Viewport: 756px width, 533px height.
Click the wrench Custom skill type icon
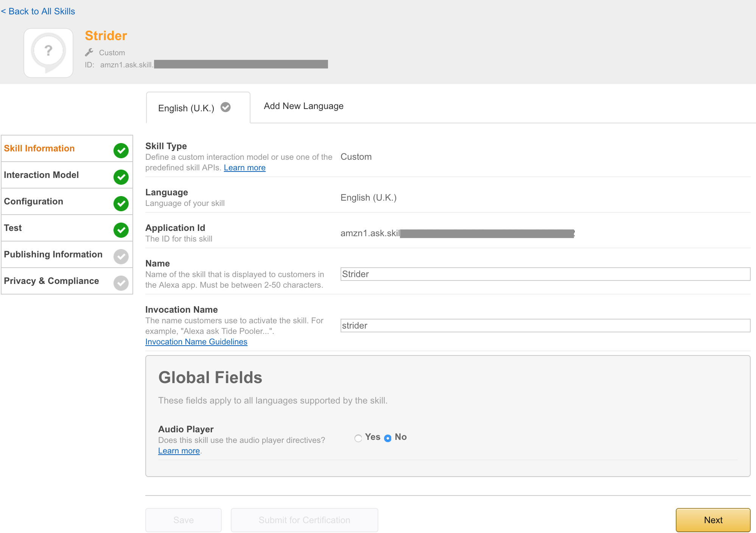tap(89, 52)
